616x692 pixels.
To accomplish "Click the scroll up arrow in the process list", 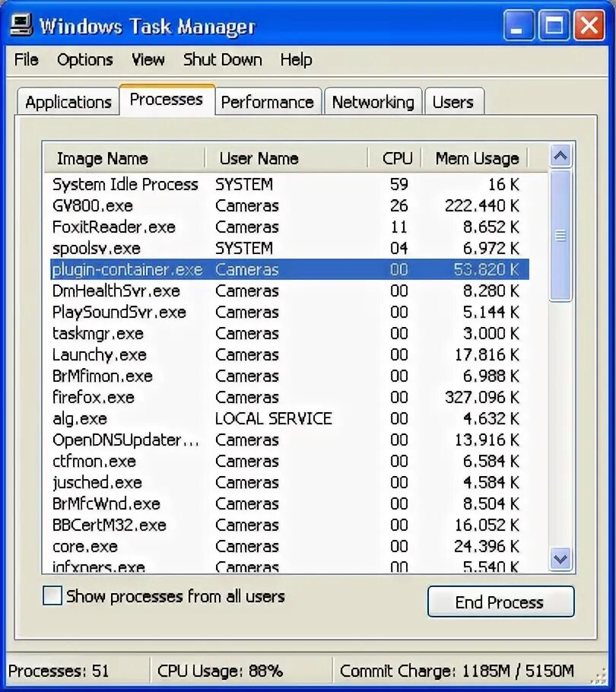I will point(560,156).
